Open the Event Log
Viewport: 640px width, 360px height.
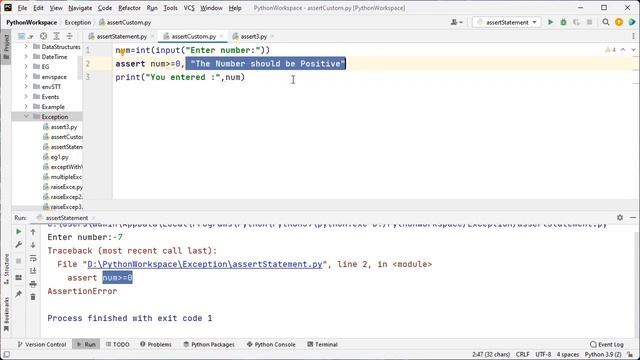click(x=607, y=344)
